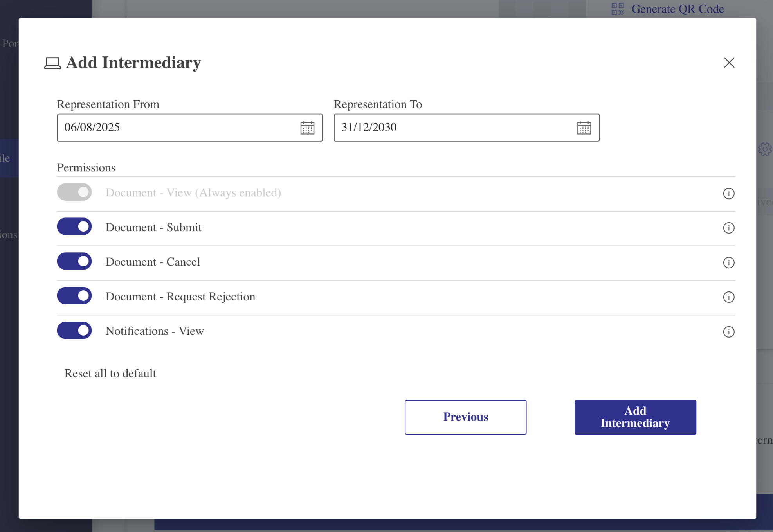The image size is (773, 532).
Task: Turn off Document - Request Rejection toggle
Action: [x=74, y=296]
